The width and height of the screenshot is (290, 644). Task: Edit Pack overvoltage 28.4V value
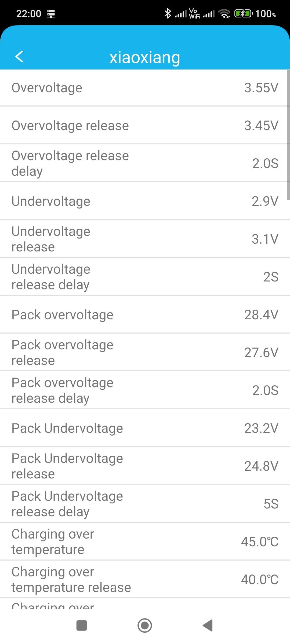(x=145, y=315)
